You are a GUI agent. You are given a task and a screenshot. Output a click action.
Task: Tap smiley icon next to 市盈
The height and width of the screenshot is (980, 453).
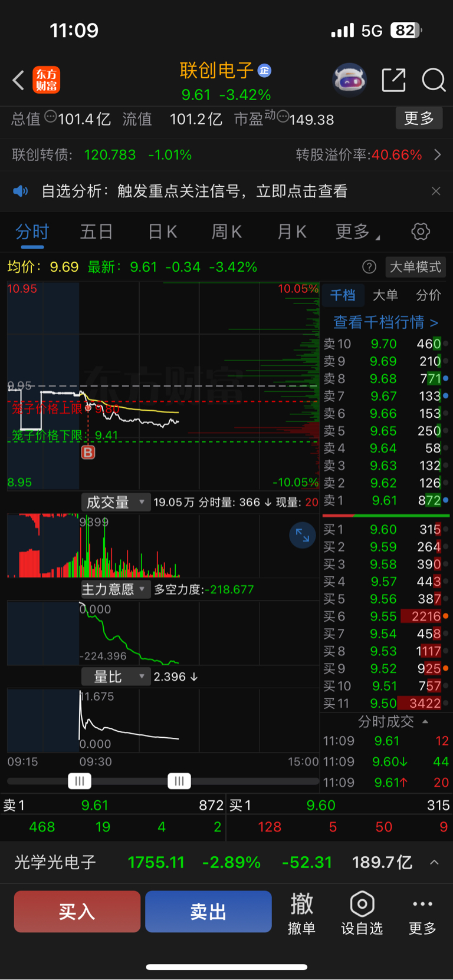(x=283, y=116)
